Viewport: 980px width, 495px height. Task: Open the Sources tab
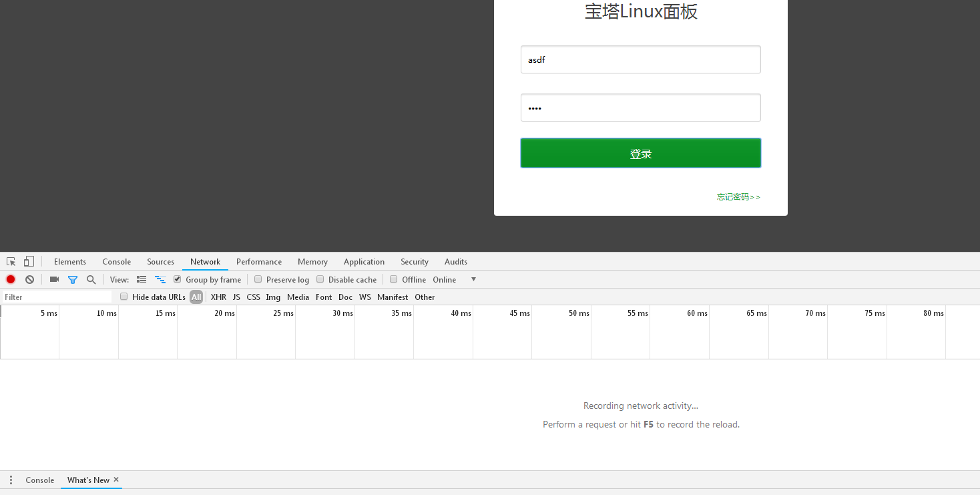pyautogui.click(x=161, y=262)
